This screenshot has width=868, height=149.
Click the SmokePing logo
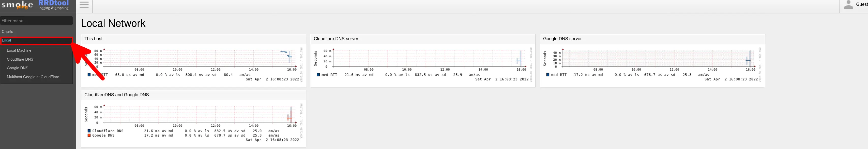coord(18,5)
